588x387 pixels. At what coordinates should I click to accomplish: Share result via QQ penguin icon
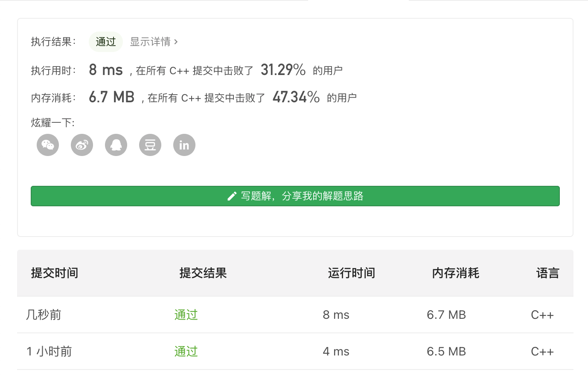click(116, 145)
